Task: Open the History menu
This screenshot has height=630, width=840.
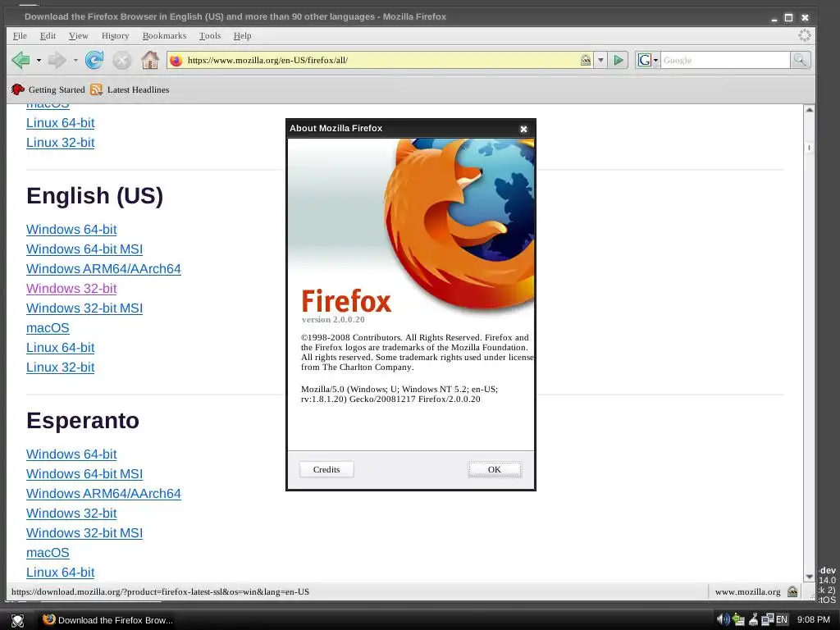Action: [x=115, y=36]
